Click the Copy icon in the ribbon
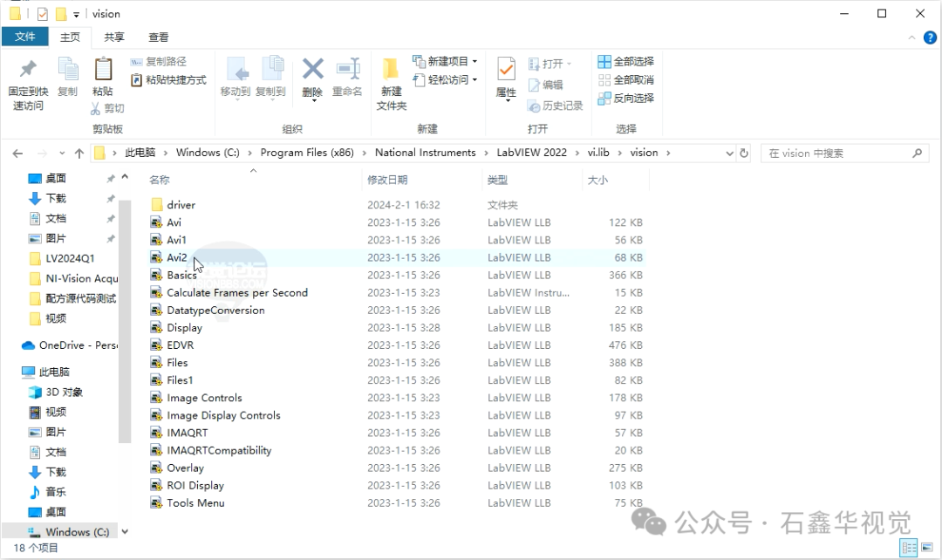This screenshot has width=942, height=560. [x=67, y=70]
